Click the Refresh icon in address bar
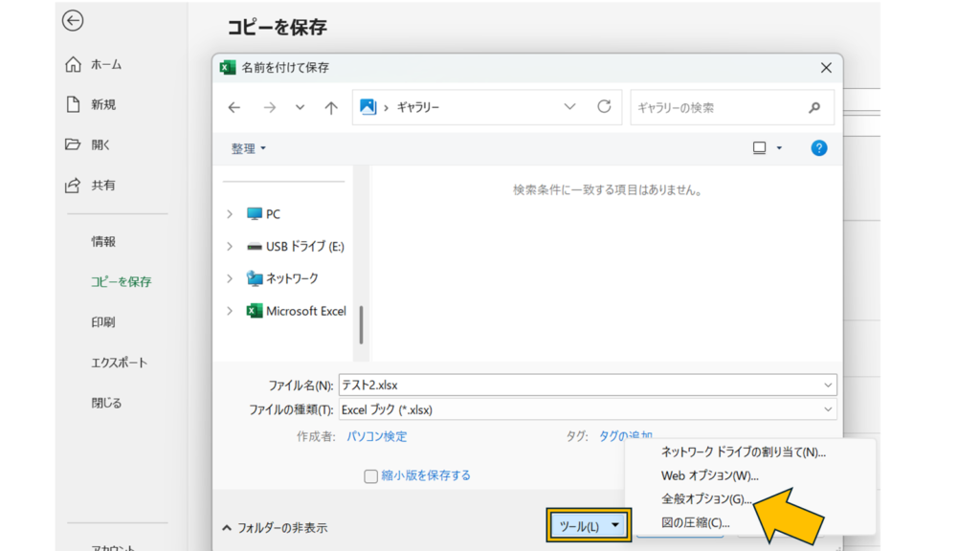The image size is (980, 551). (604, 107)
